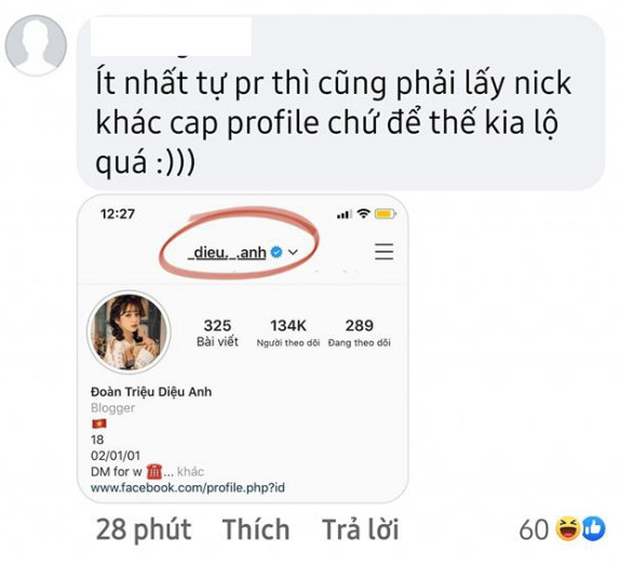620x579 pixels.
Task: Open the Instagram profile picture thumbnail
Action: point(129,332)
